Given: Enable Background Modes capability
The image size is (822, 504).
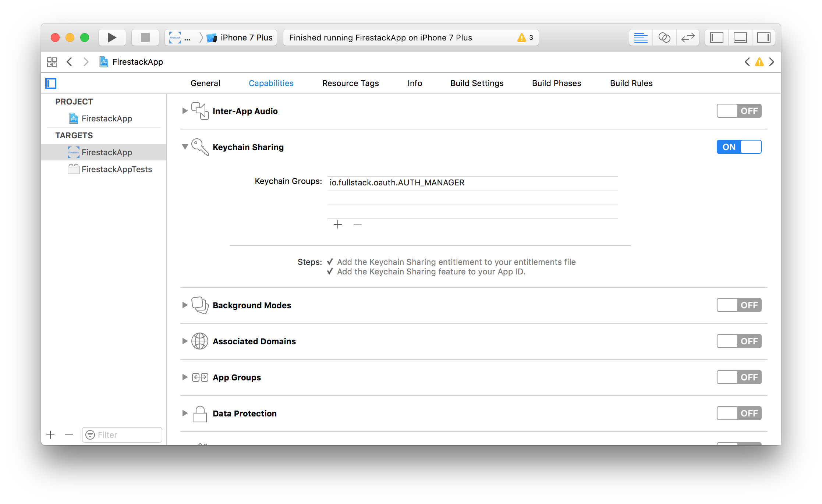Looking at the screenshot, I should coord(739,305).
